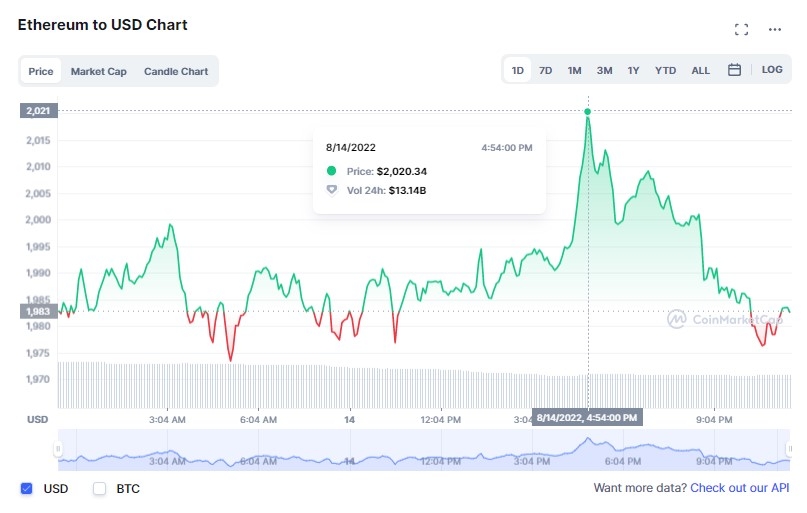This screenshot has width=807, height=513.
Task: Click the Ethereum to USD Chart heading
Action: click(x=102, y=25)
